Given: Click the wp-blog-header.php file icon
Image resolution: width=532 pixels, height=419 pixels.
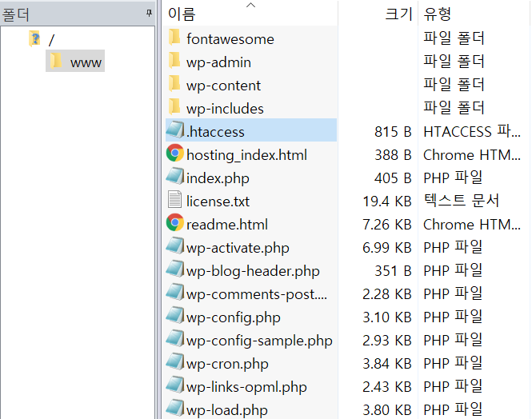Looking at the screenshot, I should click(x=175, y=269).
